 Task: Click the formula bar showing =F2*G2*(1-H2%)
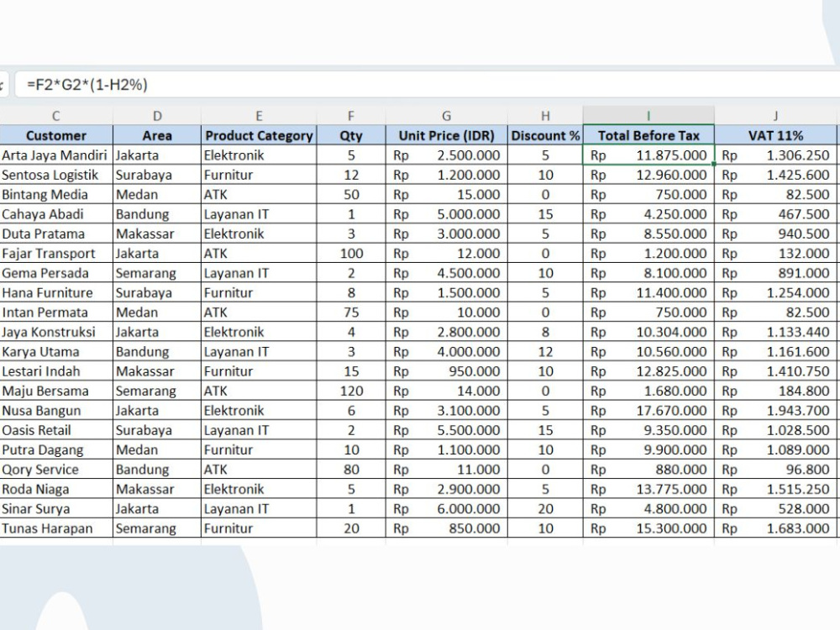pos(428,85)
